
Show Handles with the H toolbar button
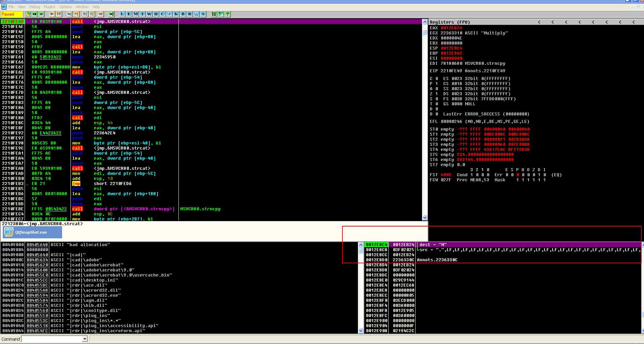156,14
